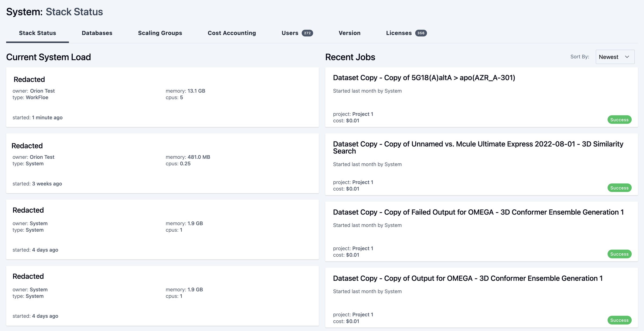Open the Failed Output for OMEGA job

(x=478, y=212)
